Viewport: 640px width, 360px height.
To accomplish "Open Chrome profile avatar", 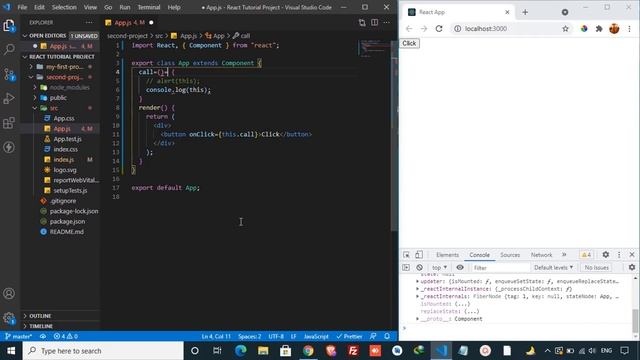I will coord(614,29).
